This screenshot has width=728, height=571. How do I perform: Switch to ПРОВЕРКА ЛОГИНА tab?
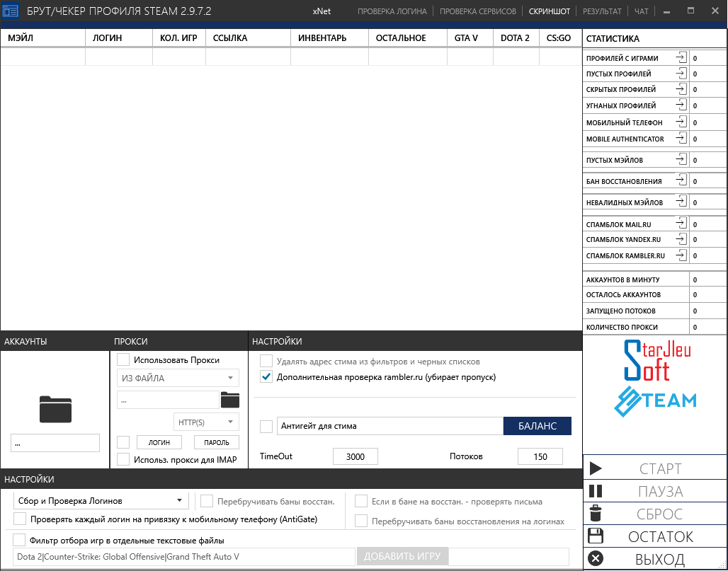392,11
